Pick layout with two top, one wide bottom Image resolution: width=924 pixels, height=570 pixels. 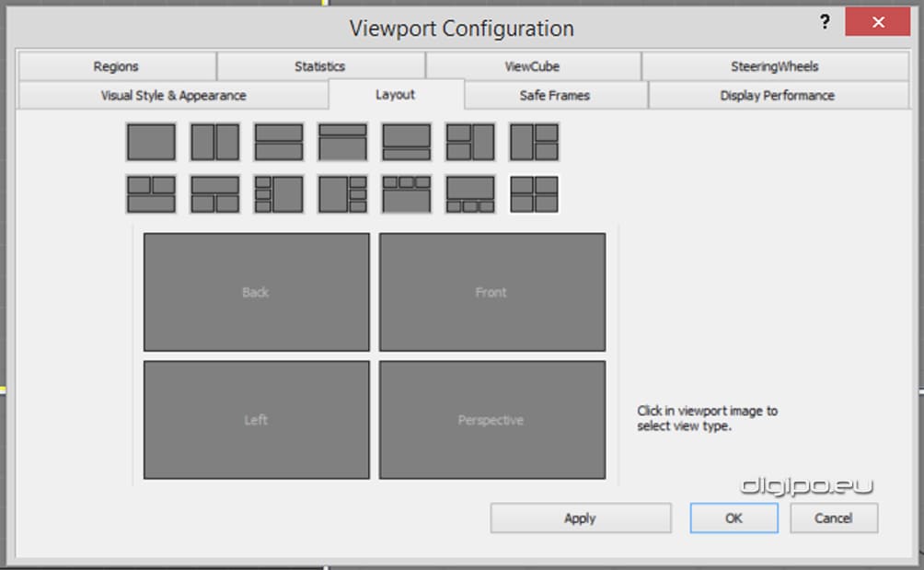pyautogui.click(x=151, y=194)
